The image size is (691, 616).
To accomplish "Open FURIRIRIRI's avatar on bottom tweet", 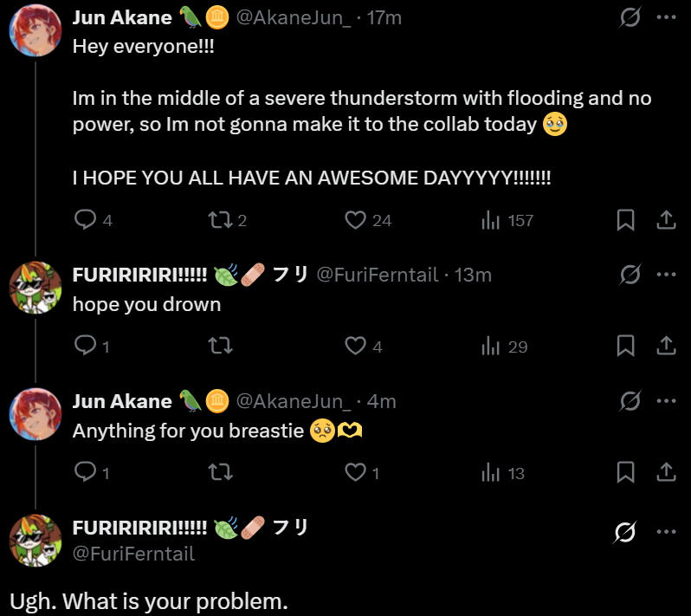I will pyautogui.click(x=35, y=541).
